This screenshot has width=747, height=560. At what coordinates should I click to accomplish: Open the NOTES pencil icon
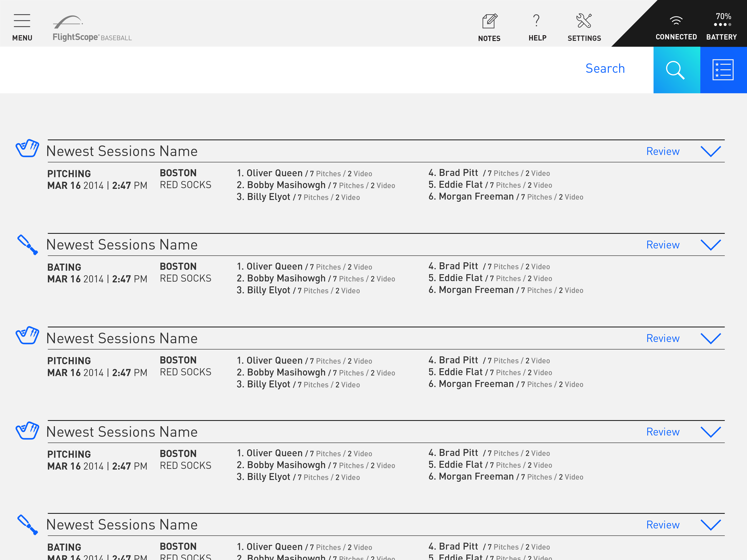pos(489,21)
